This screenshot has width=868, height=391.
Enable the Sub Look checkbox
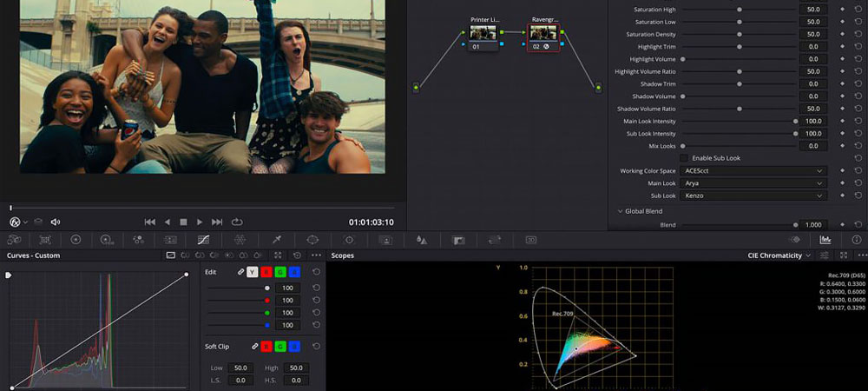(684, 158)
